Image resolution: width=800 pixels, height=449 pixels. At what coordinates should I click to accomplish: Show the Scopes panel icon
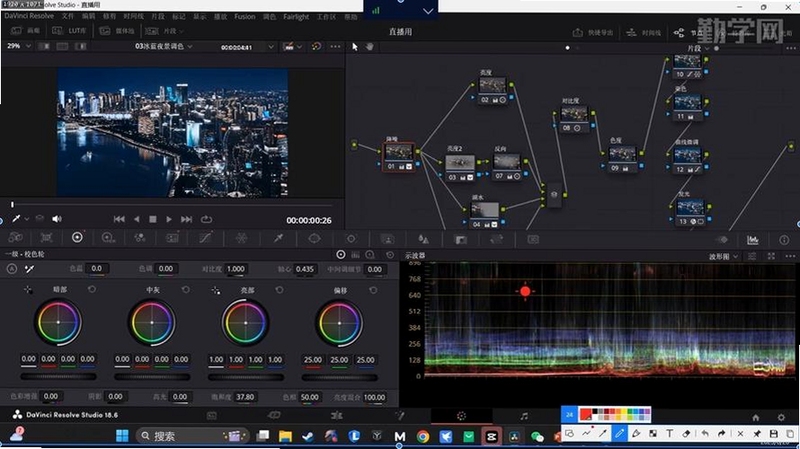coord(753,240)
